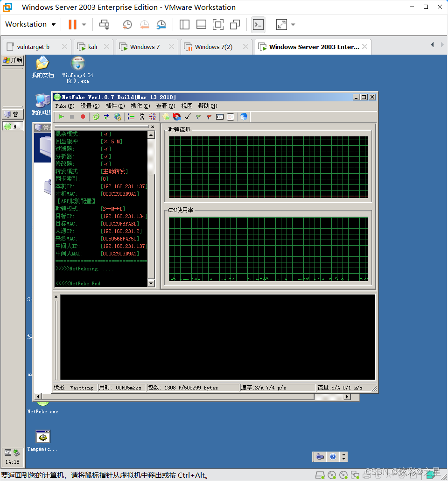The height and width of the screenshot is (481, 448).
Task: Switch to Unity mode icon in VMware
Action: [235, 25]
